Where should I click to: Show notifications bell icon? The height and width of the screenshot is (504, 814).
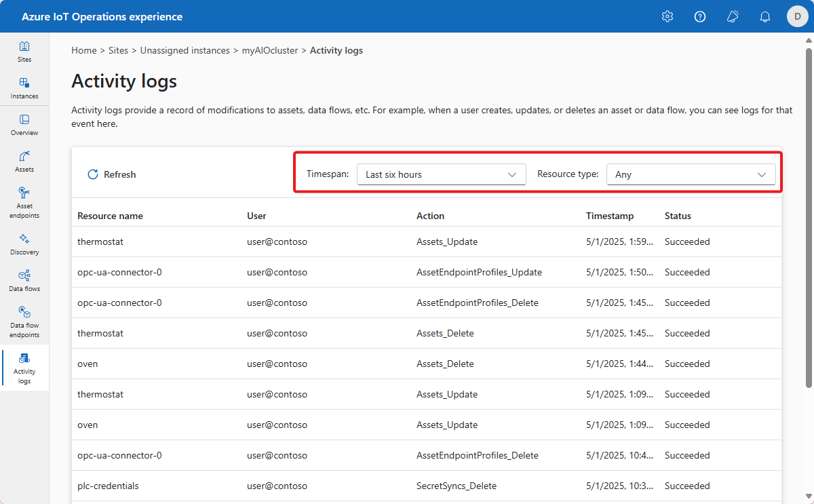tap(765, 16)
